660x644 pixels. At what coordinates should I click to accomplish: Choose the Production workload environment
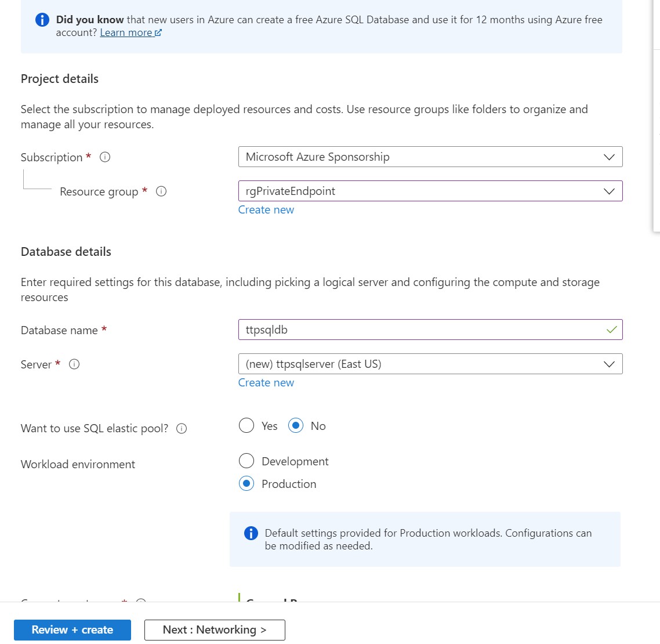coord(246,484)
